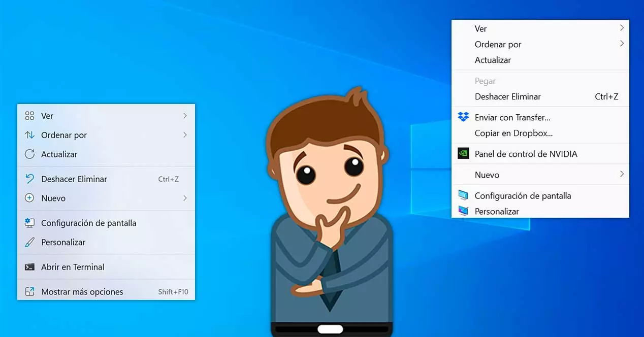Click the icon beside Mostrar más opciones

pyautogui.click(x=30, y=291)
